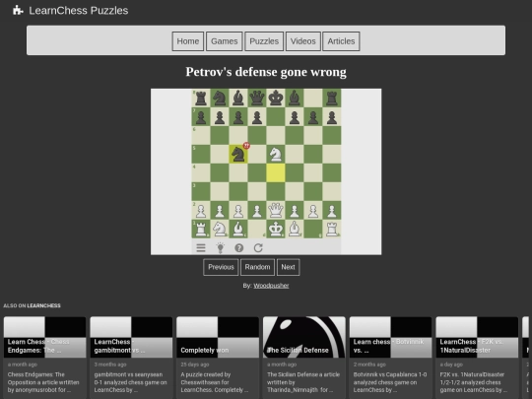Select the white rook on h1
The height and width of the screenshot is (399, 532).
[331, 229]
